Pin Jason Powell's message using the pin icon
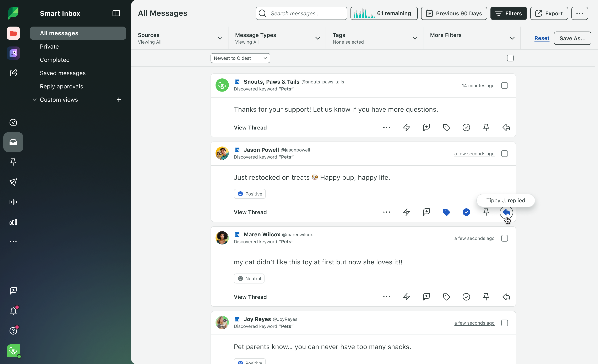This screenshot has height=364, width=598. point(486,212)
